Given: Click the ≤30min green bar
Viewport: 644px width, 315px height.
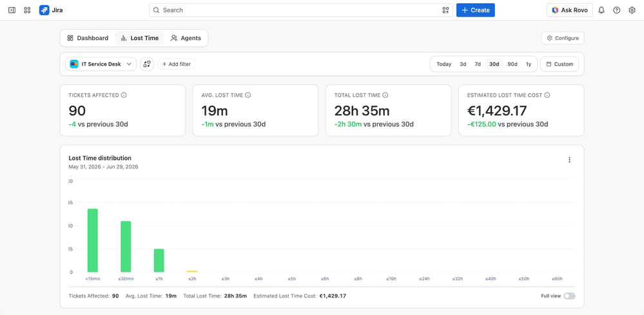Looking at the screenshot, I should pyautogui.click(x=126, y=247).
